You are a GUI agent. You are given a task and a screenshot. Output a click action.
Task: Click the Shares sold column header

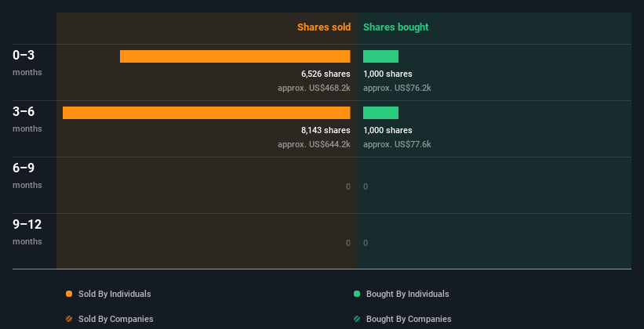[x=324, y=27]
